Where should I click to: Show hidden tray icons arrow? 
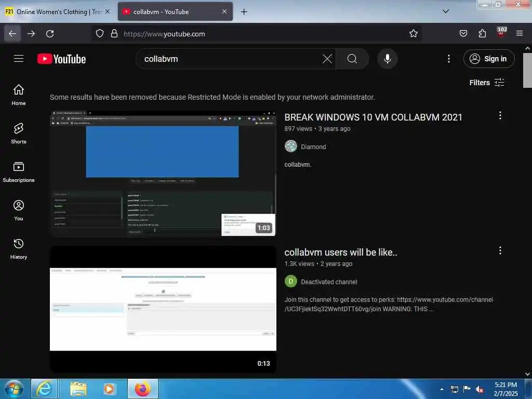(442, 389)
